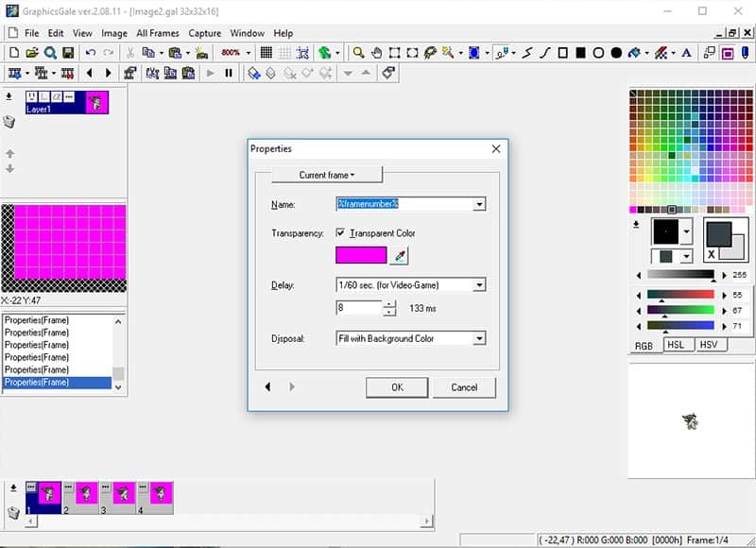Switch to the HSL color tab
756x548 pixels.
coord(676,345)
